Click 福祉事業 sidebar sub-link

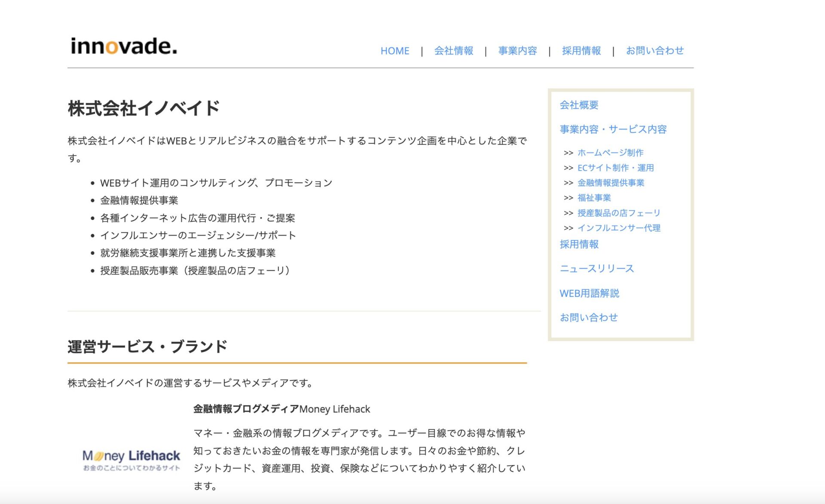click(x=594, y=198)
